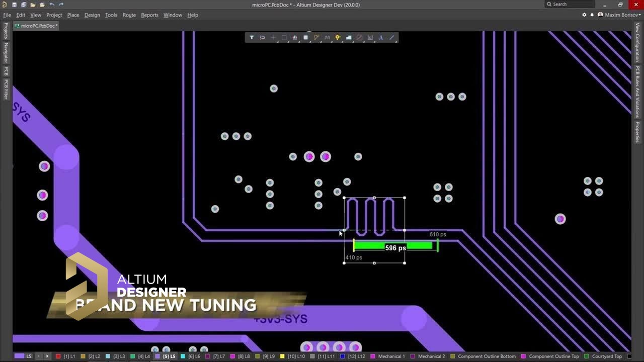Step the layer tabs to the next set

tap(47, 356)
